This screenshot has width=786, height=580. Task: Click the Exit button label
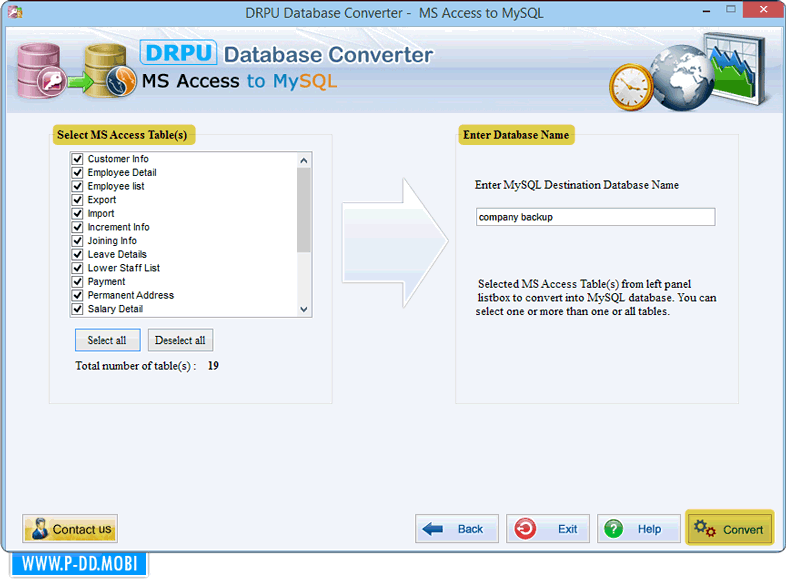pyautogui.click(x=567, y=529)
